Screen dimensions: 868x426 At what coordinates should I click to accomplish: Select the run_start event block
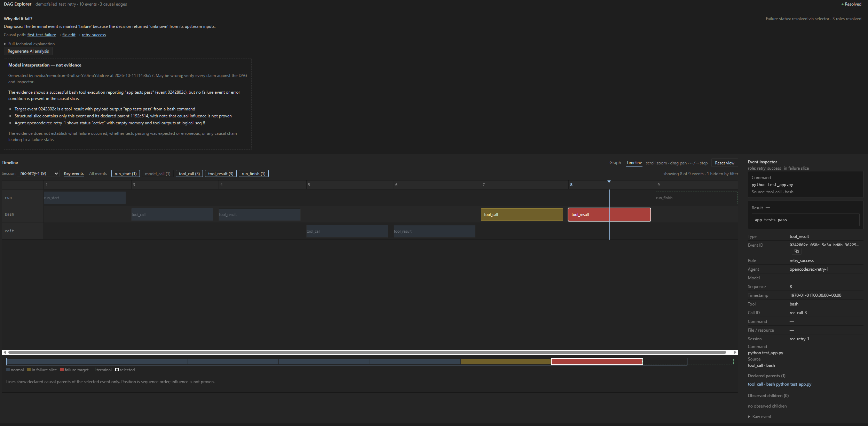(x=85, y=198)
